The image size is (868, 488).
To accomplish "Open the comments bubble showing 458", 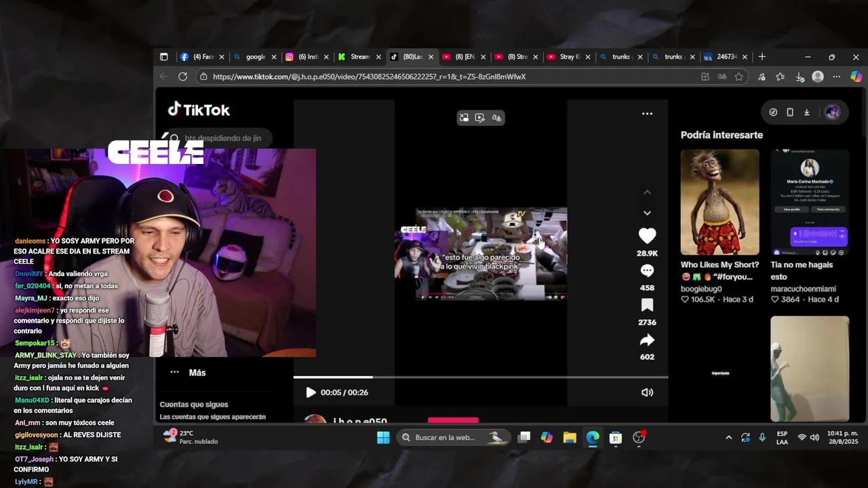I will pos(647,270).
